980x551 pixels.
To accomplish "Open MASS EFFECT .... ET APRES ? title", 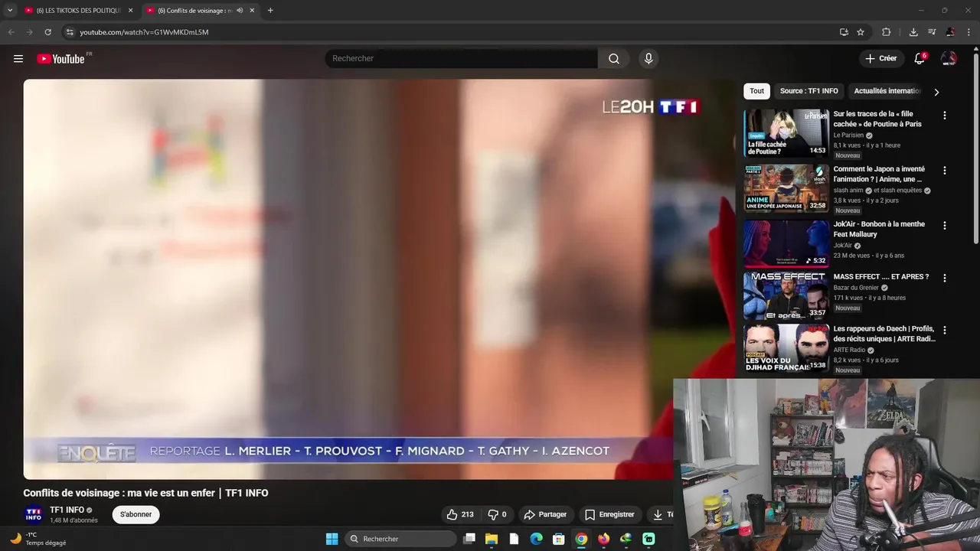I will click(x=881, y=277).
